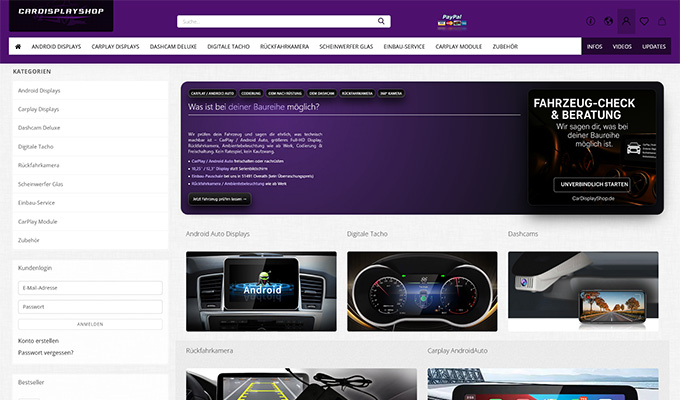The image size is (680, 400).
Task: Open the wishlist heart icon
Action: 645,21
